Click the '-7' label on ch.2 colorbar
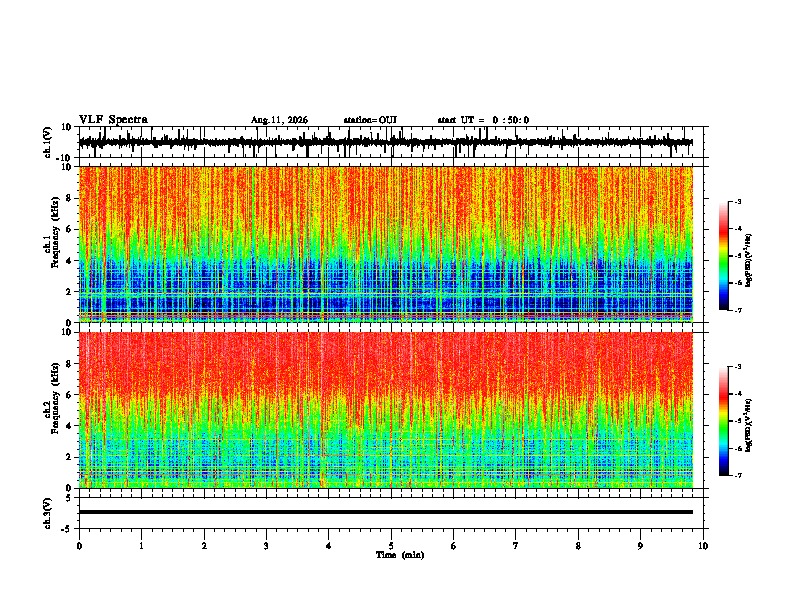Image resolution: width=792 pixels, height=612 pixels. (738, 475)
